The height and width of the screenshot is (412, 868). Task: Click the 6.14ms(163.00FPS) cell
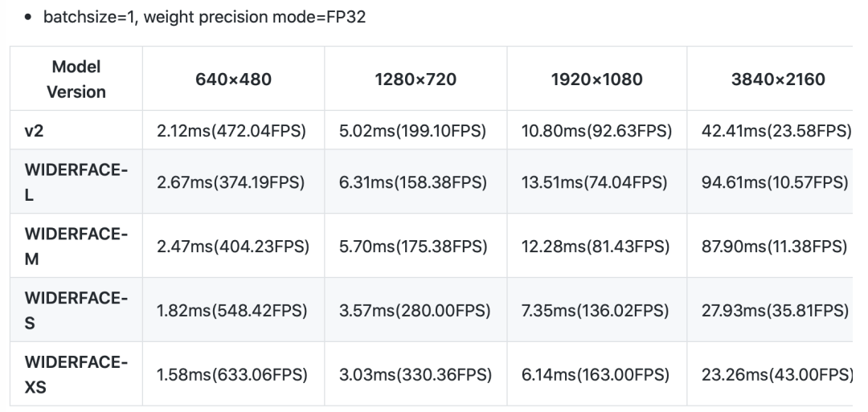click(x=597, y=373)
